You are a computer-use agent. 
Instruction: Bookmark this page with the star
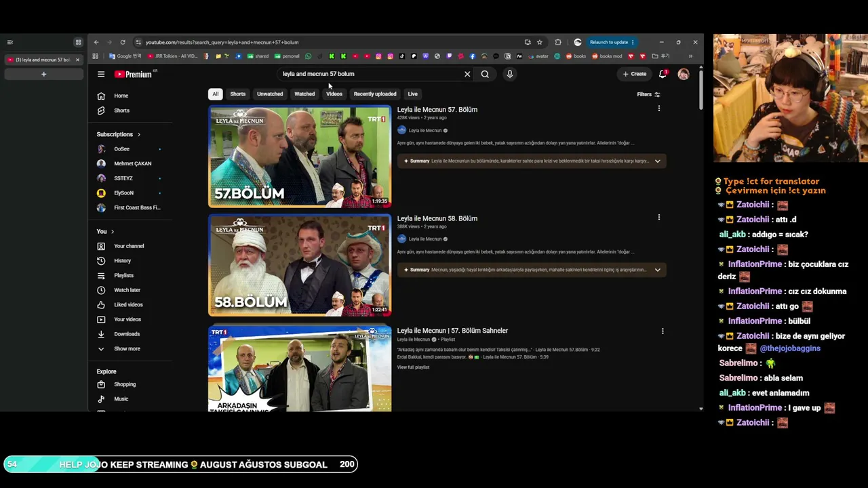540,42
